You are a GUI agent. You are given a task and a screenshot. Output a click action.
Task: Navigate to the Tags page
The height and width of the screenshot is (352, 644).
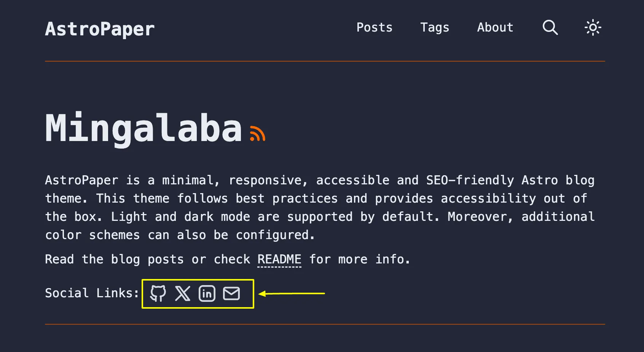[435, 27]
